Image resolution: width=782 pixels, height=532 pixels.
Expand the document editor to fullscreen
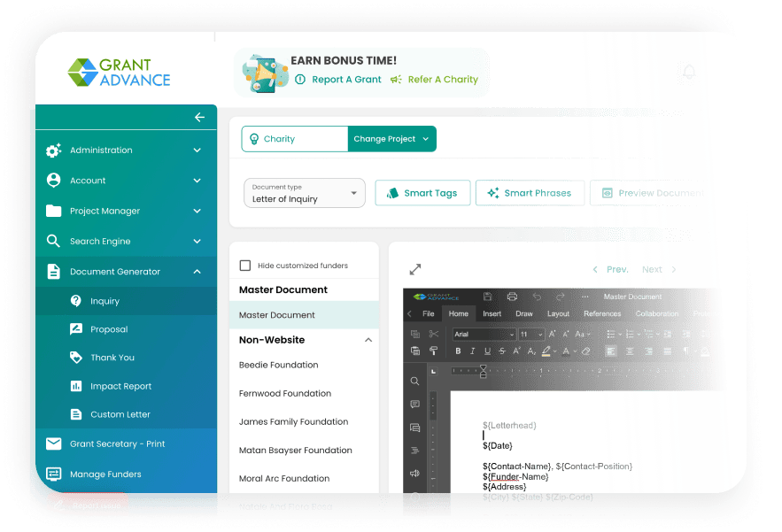coord(415,269)
